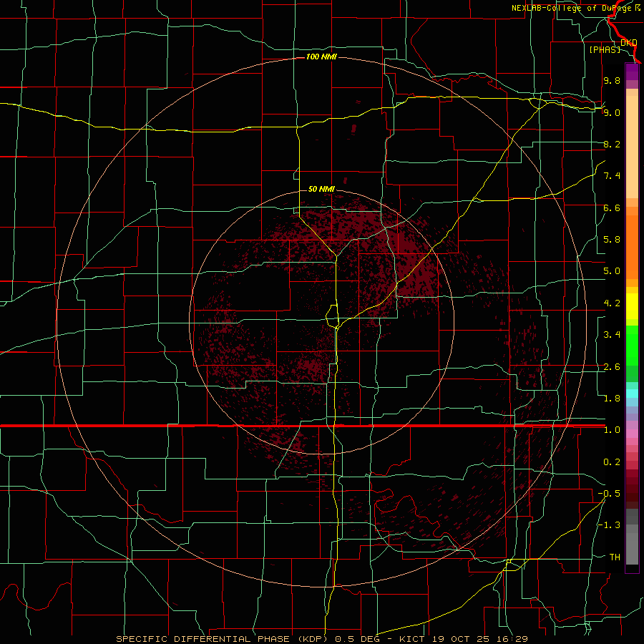Click the 9.8 legend value
Image resolution: width=644 pixels, height=644 pixels.
[x=612, y=80]
